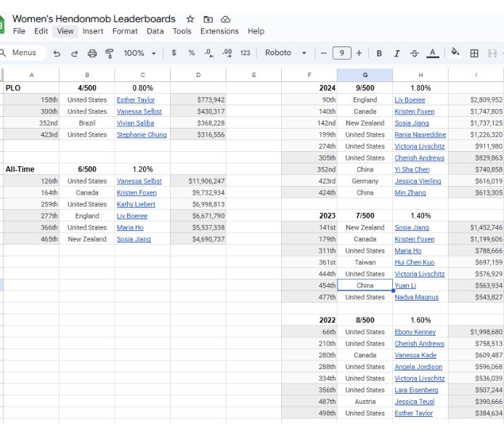504x438 pixels.
Task: Open the Yuan Li link
Action: (x=405, y=285)
